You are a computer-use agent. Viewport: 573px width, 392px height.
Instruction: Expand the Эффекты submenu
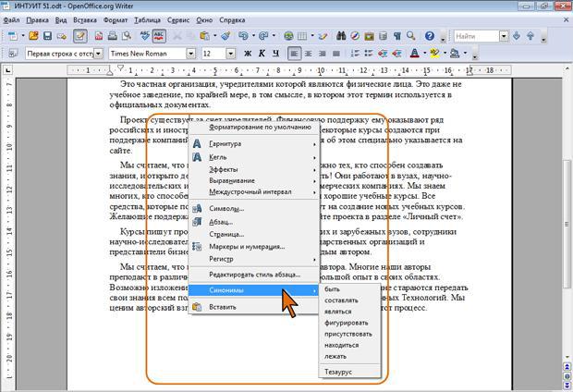[253, 169]
